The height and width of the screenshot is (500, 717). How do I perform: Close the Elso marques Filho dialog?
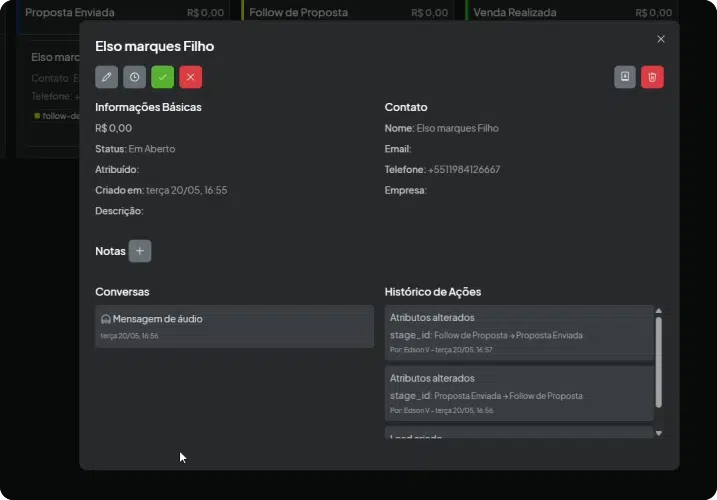pyautogui.click(x=661, y=39)
